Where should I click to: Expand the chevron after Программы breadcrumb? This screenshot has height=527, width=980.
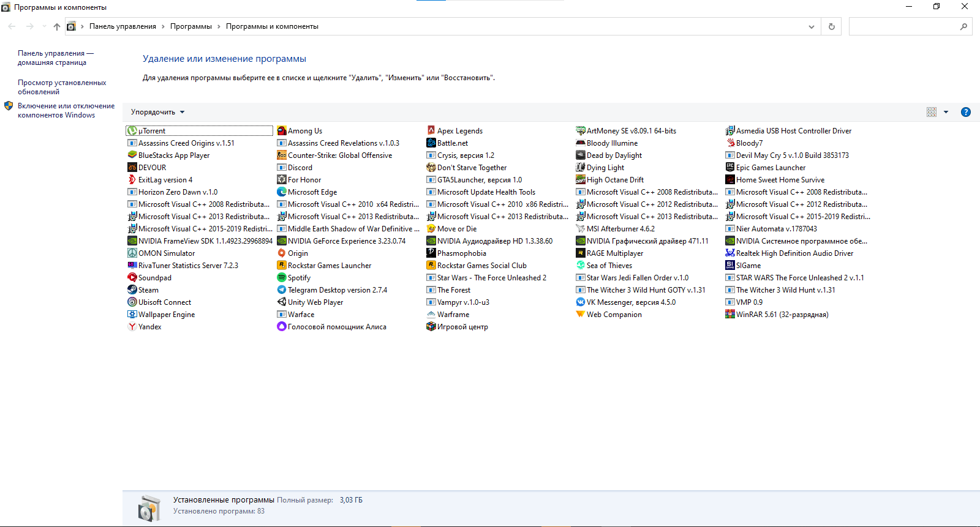219,26
